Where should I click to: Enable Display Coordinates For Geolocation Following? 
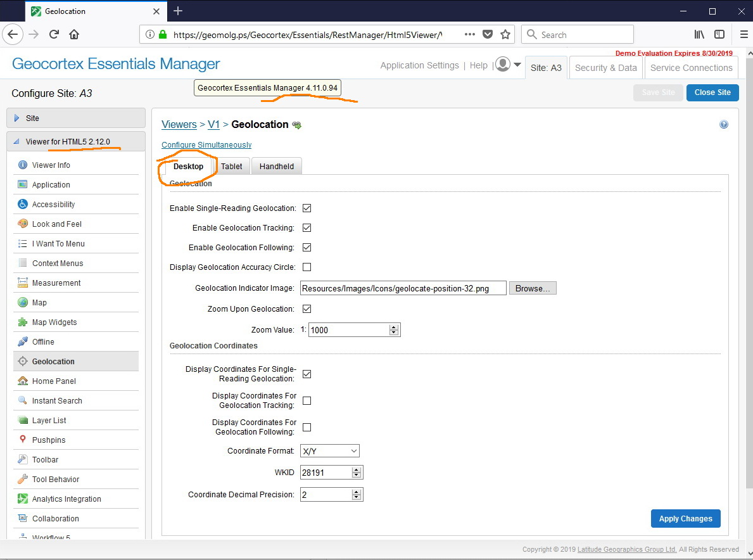coord(307,427)
